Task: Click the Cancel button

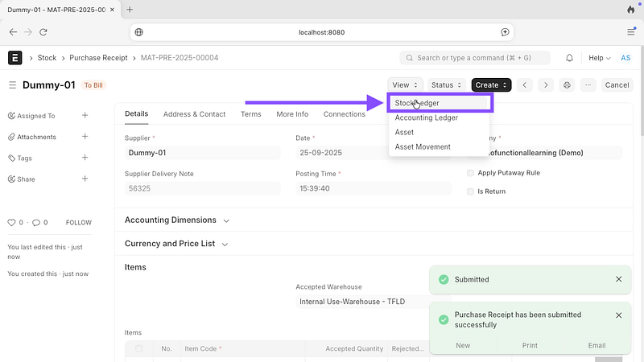Action: (617, 85)
